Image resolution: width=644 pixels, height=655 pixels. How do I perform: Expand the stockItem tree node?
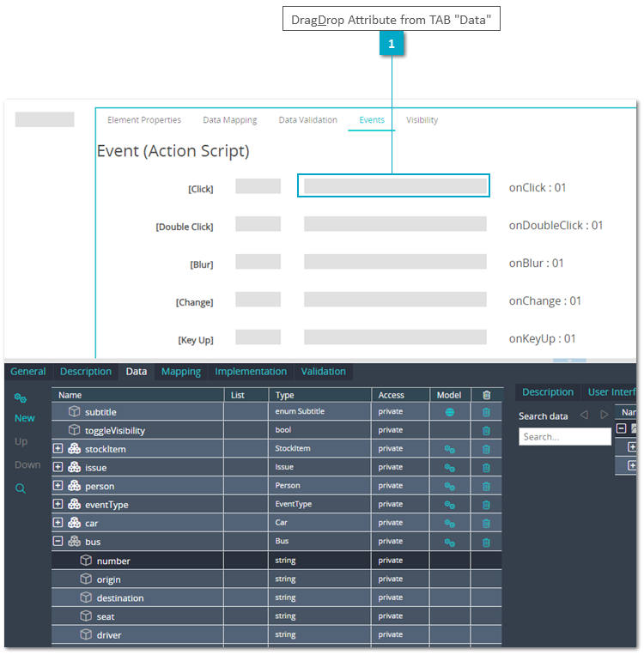[x=58, y=448]
